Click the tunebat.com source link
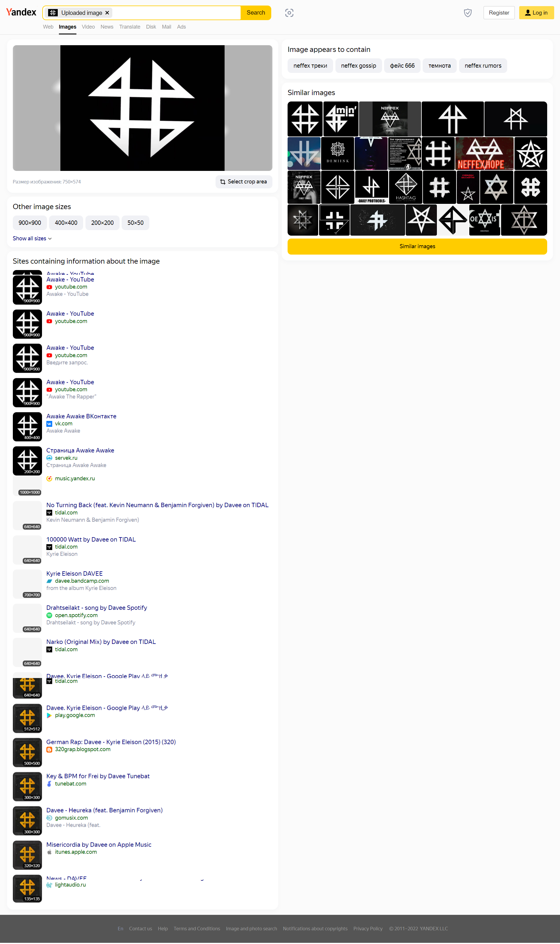The image size is (560, 944). pyautogui.click(x=71, y=784)
